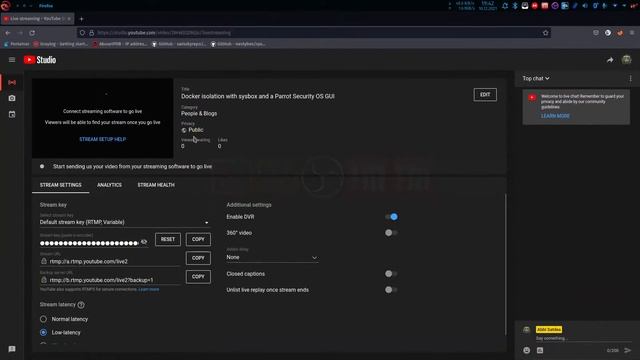Toggle the 360° video switch
The image size is (640, 360).
391,233
